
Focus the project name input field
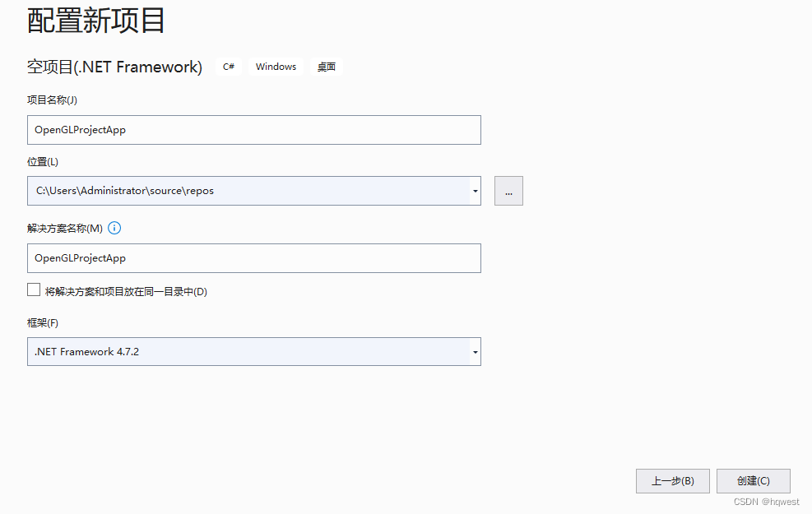coord(253,130)
